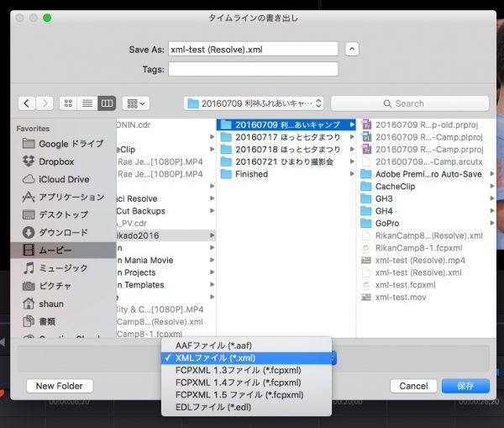This screenshot has width=504, height=428.
Task: Go back with the left chevron
Action: [27, 103]
